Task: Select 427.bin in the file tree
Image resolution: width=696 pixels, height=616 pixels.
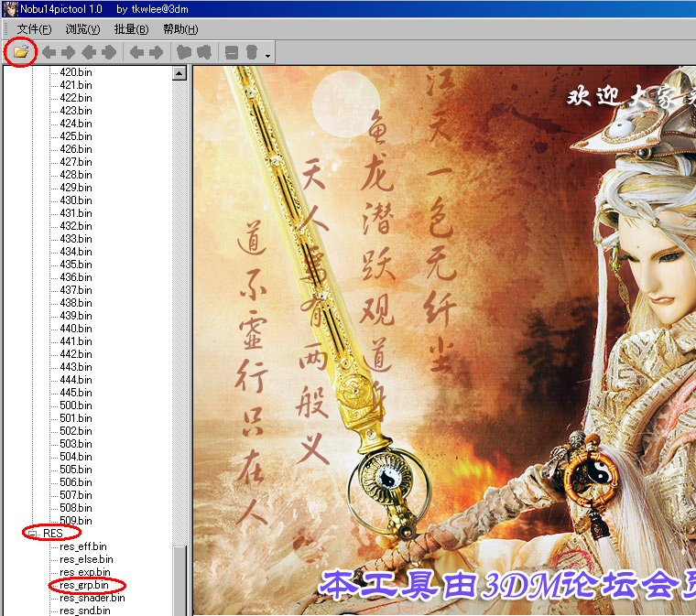Action: (76, 162)
